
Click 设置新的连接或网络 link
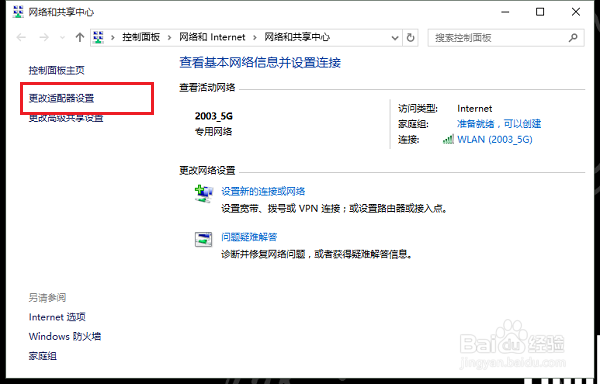tap(263, 191)
